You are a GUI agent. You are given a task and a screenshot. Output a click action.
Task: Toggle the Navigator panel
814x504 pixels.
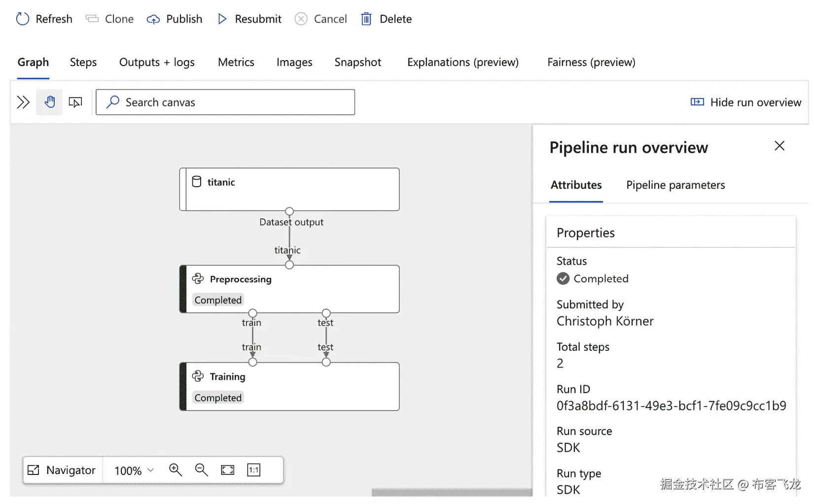(x=62, y=470)
